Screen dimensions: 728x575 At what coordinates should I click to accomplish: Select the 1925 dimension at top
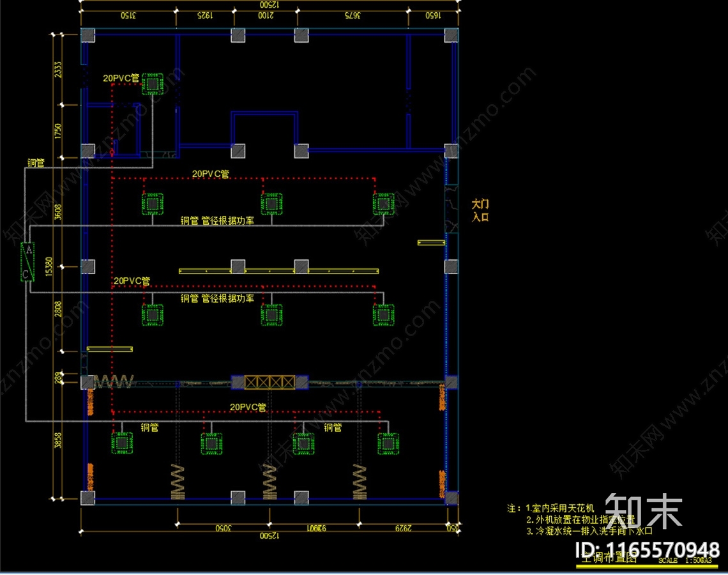click(x=205, y=15)
